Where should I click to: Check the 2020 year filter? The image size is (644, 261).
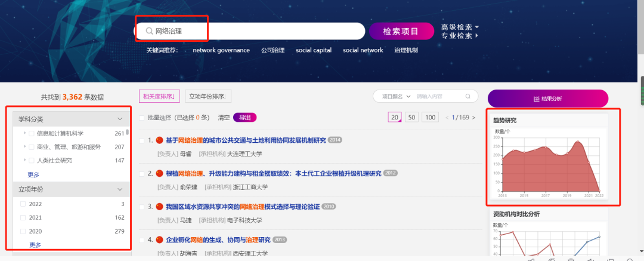click(23, 231)
